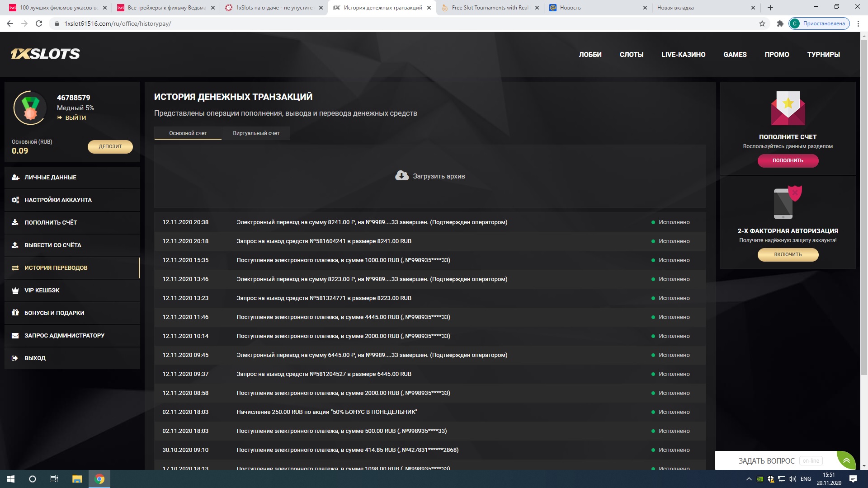Select Основной счет tab

(188, 133)
